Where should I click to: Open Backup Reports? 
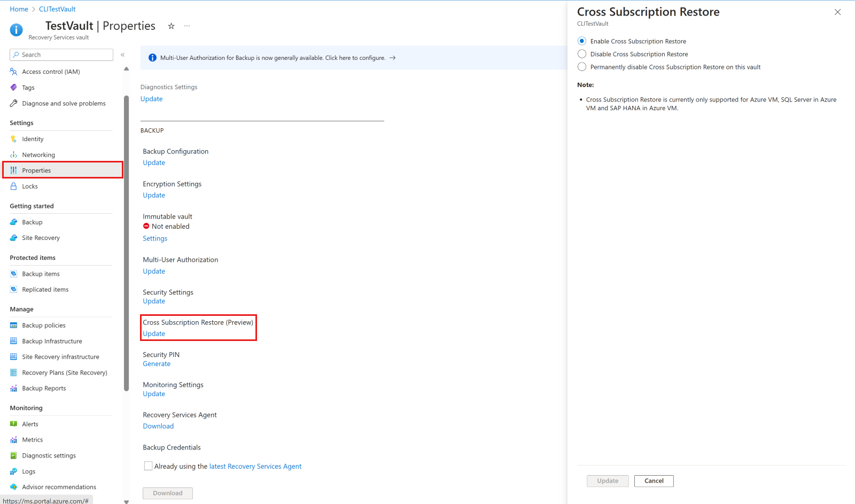click(x=44, y=388)
